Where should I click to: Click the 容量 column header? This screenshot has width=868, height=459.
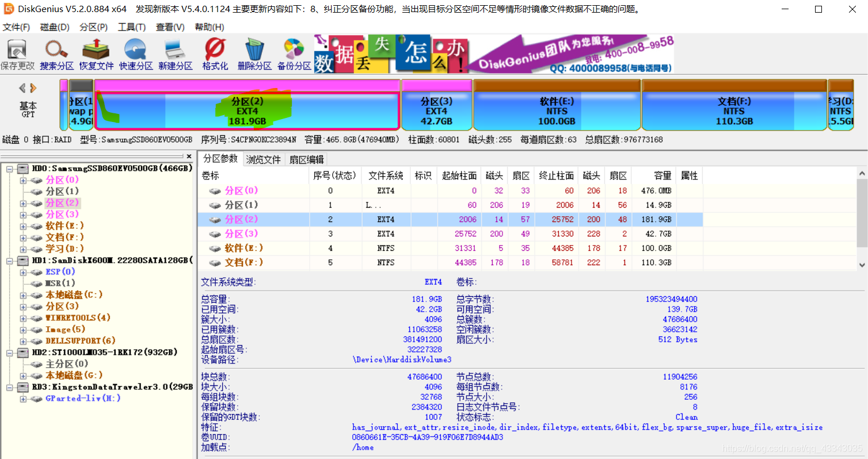coord(654,175)
